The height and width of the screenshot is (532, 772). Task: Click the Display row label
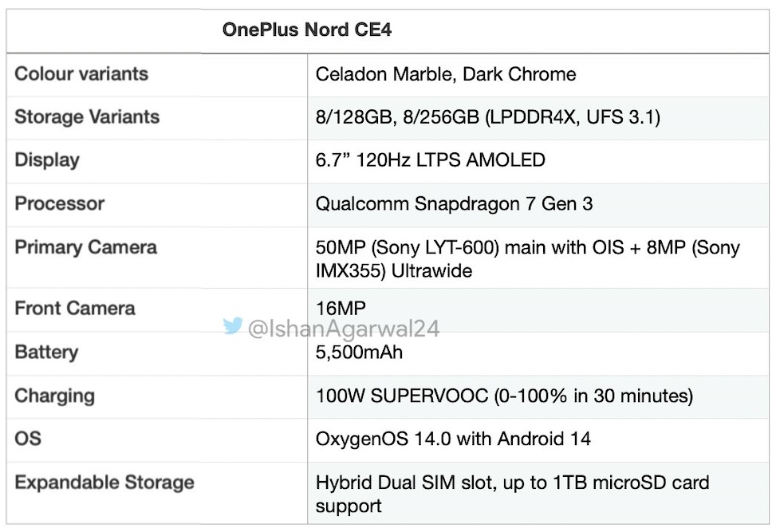(47, 160)
